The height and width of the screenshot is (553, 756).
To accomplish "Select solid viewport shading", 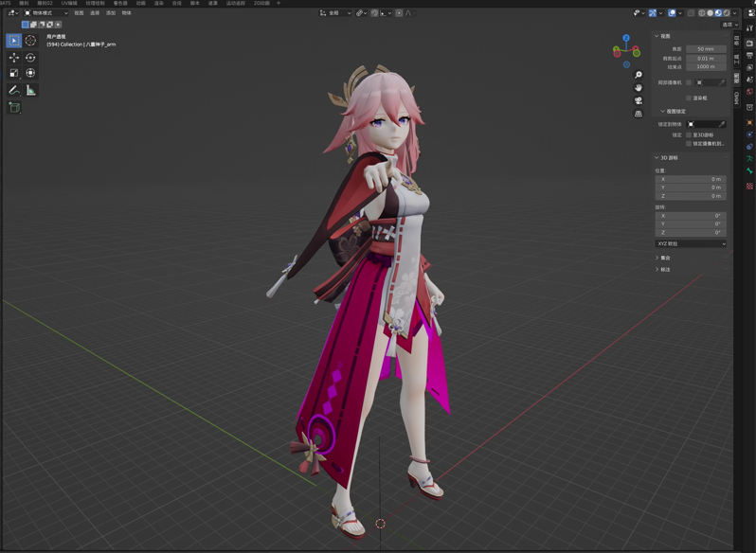I will coord(711,13).
